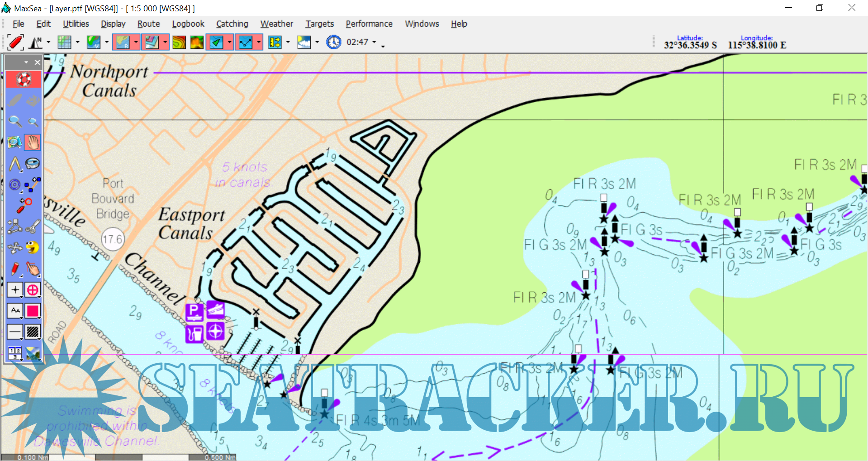Expand the grid icon dropdown arrow
This screenshot has height=461, width=868.
click(77, 43)
